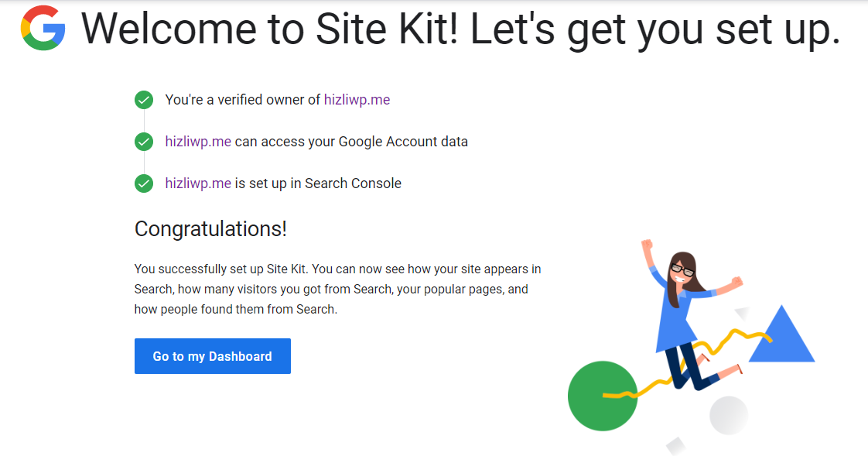Screen dimensions: 868x456
Task: Click 'can access your Google Account data' text
Action: (x=351, y=142)
